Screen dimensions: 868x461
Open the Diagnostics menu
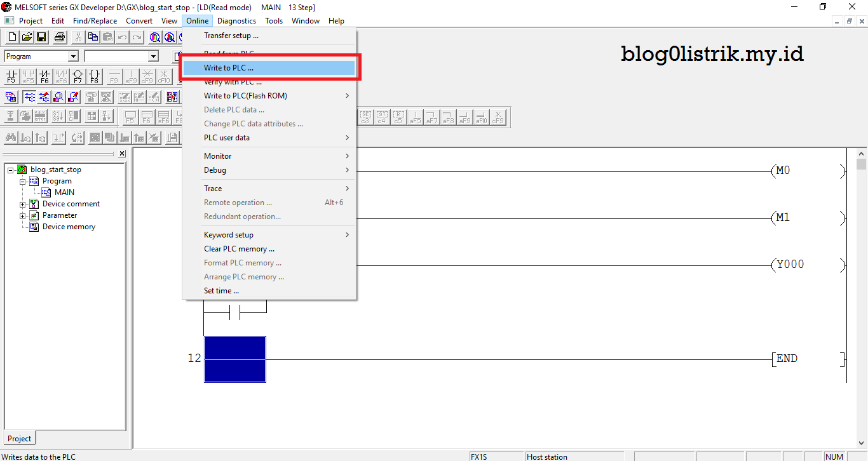[x=236, y=20]
